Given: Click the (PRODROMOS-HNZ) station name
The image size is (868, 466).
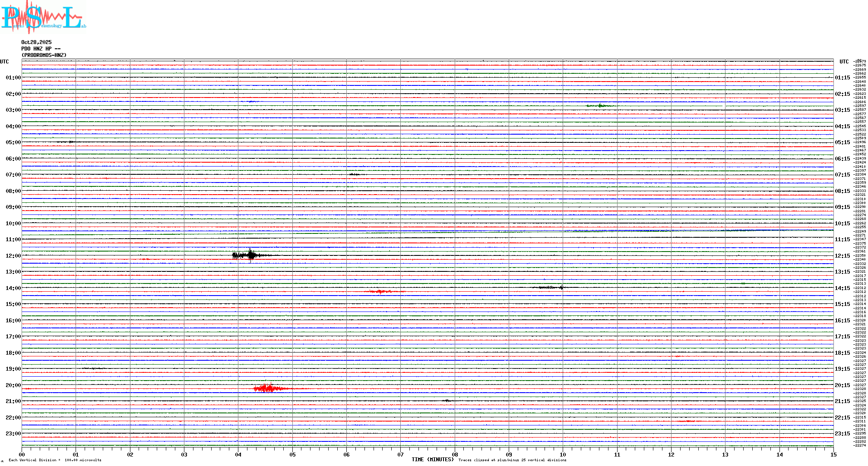Looking at the screenshot, I should click(x=44, y=55).
